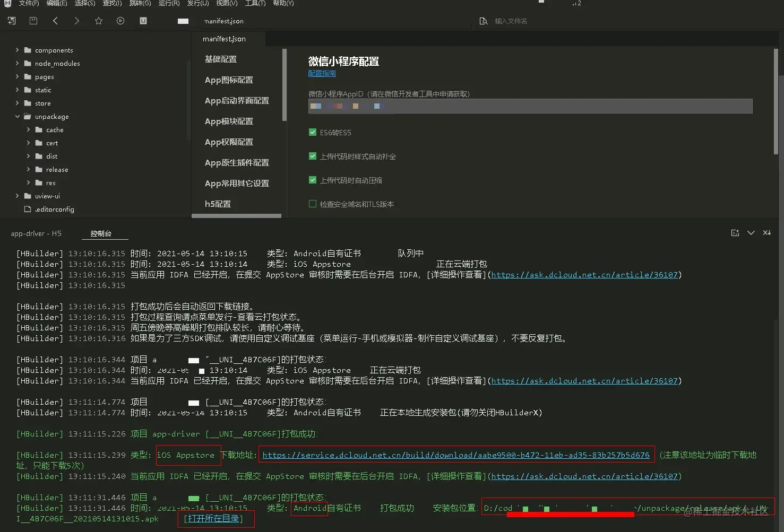Click the file search icon
The width and height of the screenshot is (784, 532).
(x=484, y=21)
